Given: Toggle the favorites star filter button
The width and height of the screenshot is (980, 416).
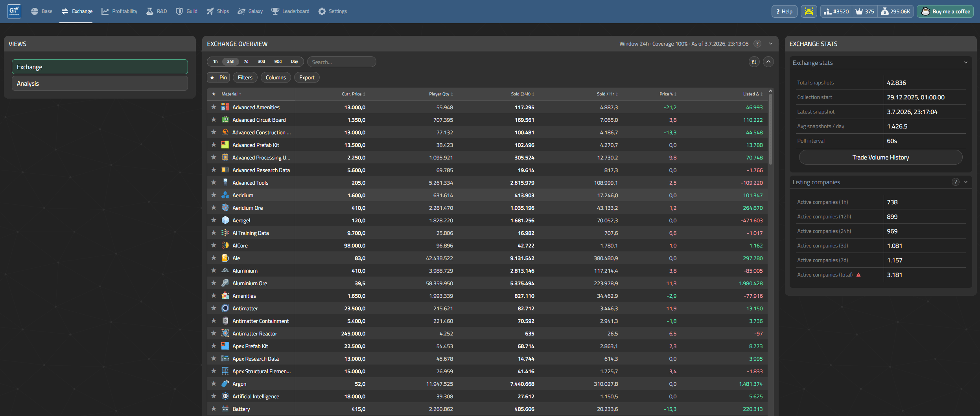Looking at the screenshot, I should click(x=212, y=78).
